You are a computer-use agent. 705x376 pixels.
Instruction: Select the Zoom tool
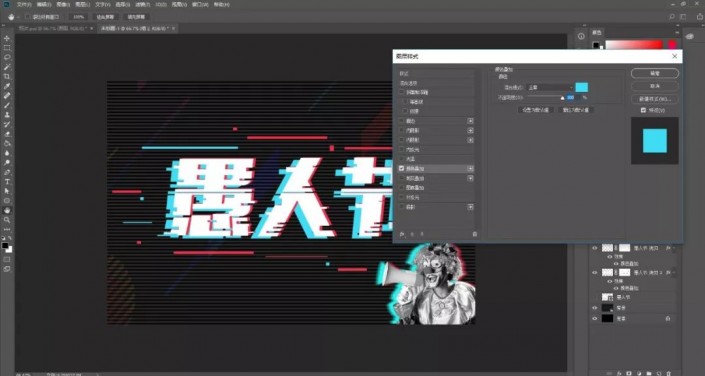pyautogui.click(x=7, y=219)
